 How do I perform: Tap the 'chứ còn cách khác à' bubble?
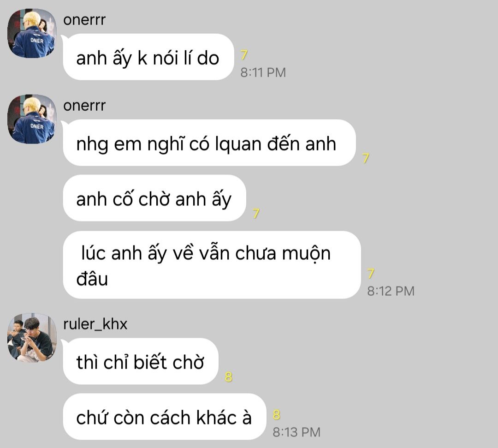165,417
